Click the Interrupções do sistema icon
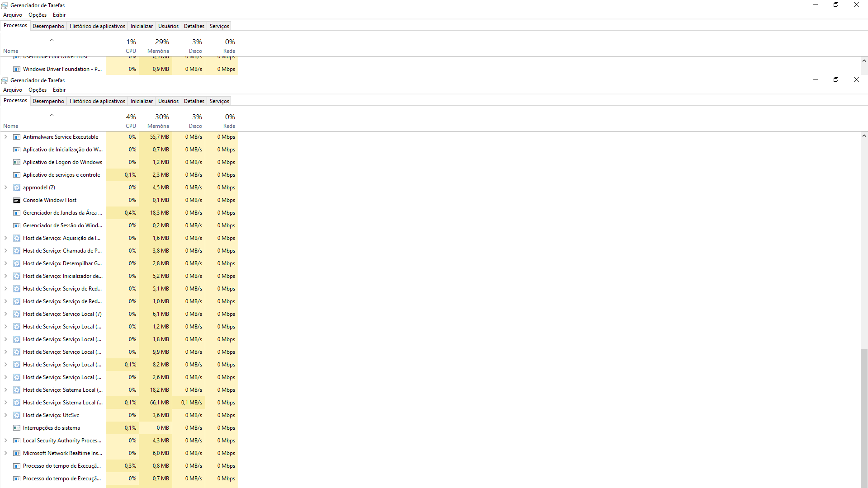868x488 pixels. pos(17,428)
